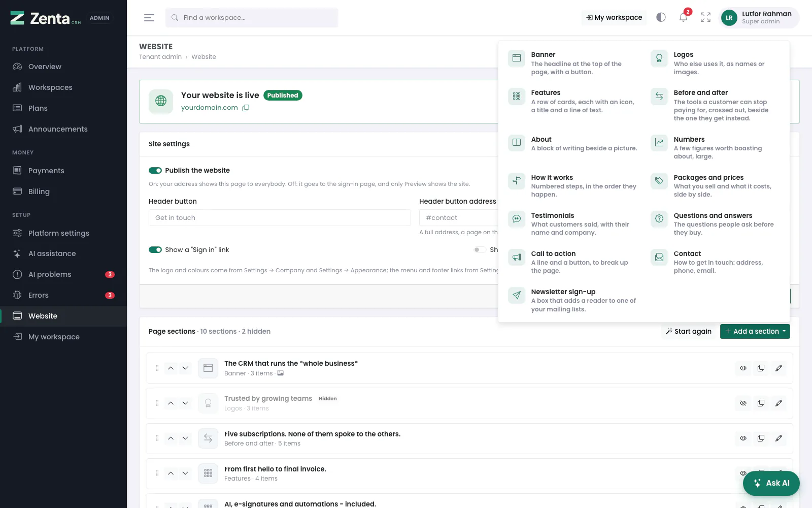Toggle the sidebar hamburger menu
812x508 pixels.
149,18
